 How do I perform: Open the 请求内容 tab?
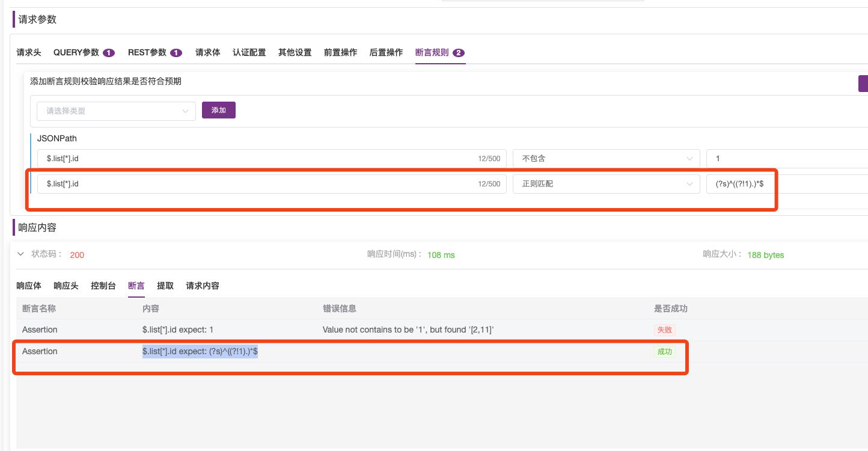tap(202, 286)
